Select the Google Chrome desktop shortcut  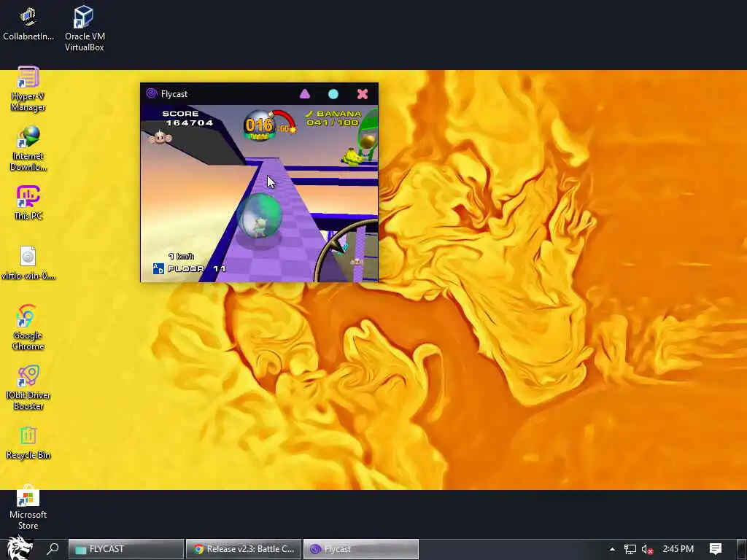[28, 327]
